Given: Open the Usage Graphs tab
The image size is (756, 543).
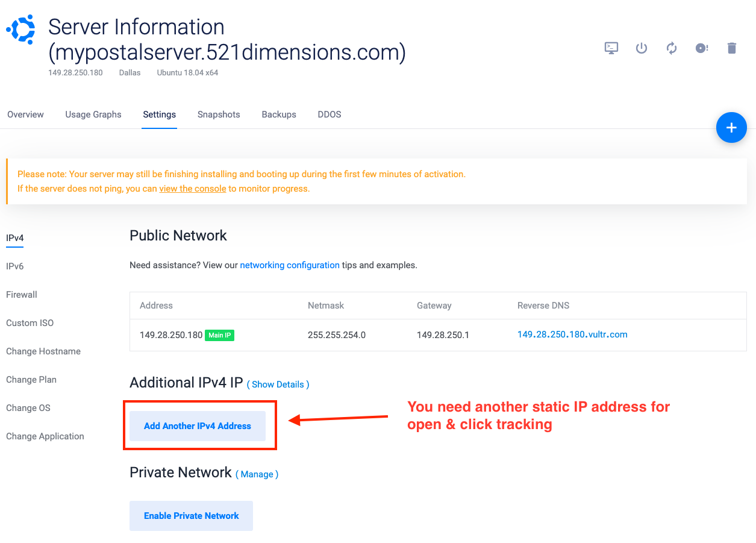Looking at the screenshot, I should click(x=93, y=115).
